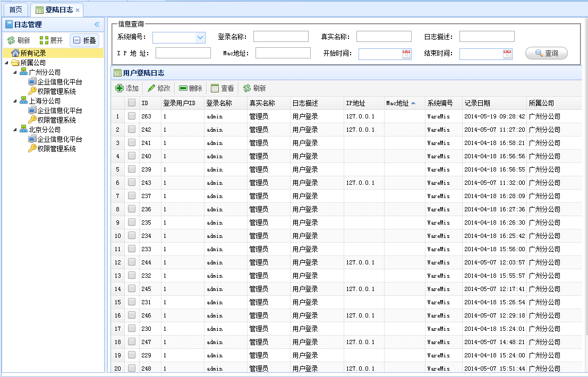Select 北京分公司 tree label
This screenshot has height=377, width=588.
(45, 130)
